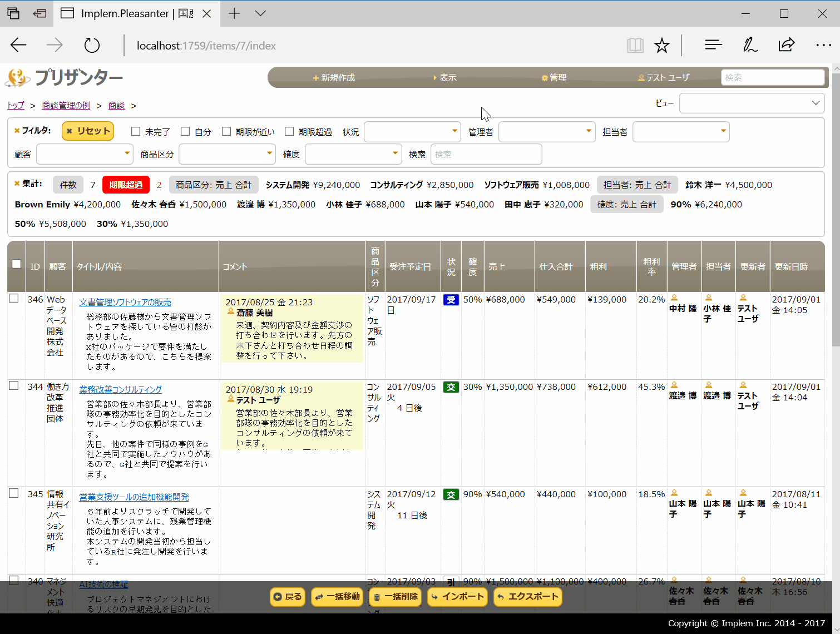Select the checkbox for row ID 346
This screenshot has height=634, width=840.
pyautogui.click(x=14, y=299)
